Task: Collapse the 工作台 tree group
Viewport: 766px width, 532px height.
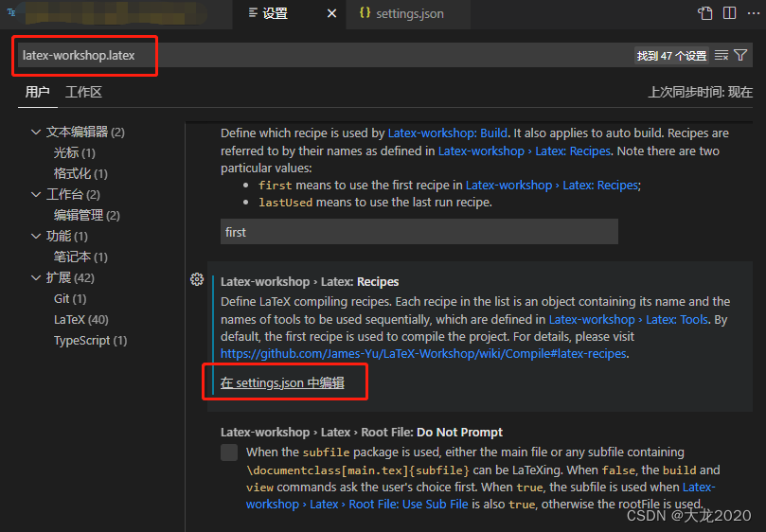Action: 36,194
